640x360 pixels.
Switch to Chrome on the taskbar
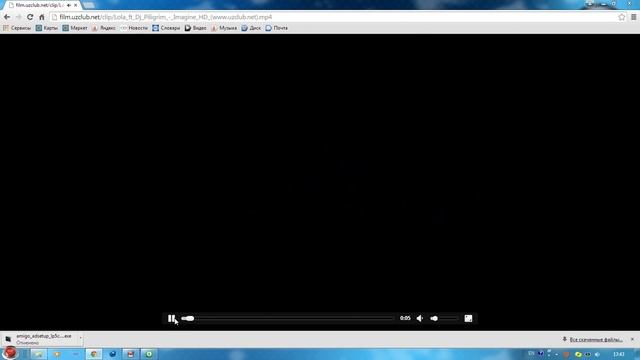pos(94,354)
